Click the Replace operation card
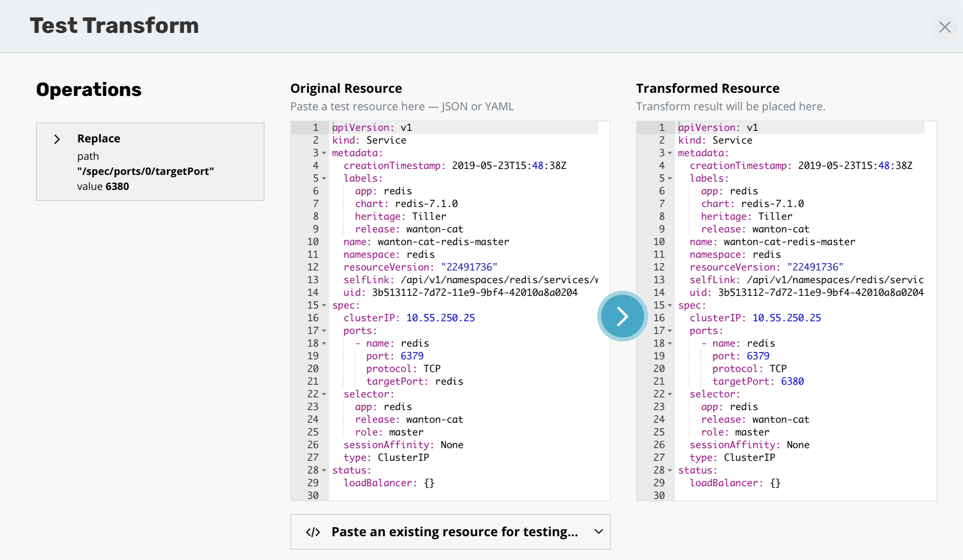Viewport: 963px width, 560px height. 150,162
